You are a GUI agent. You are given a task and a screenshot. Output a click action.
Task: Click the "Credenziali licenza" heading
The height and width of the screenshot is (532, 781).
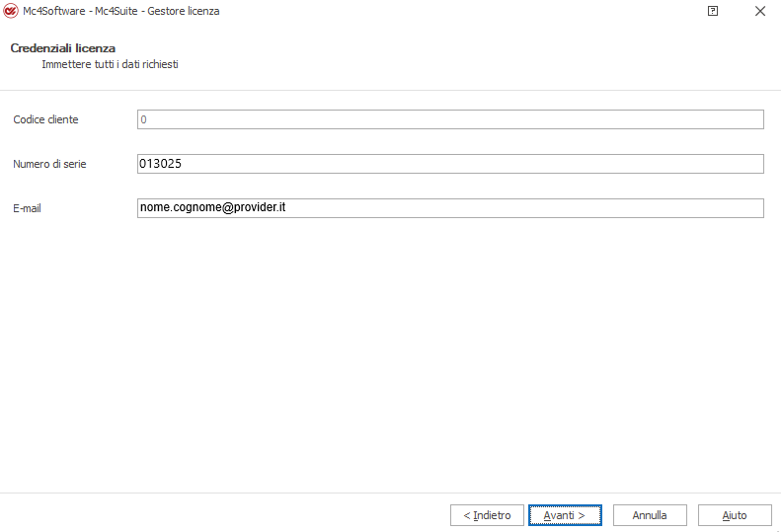62,48
